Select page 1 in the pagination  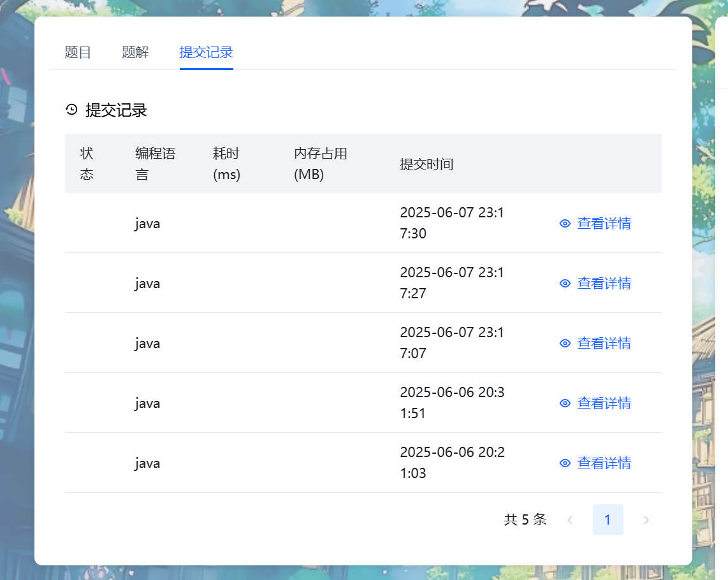point(608,519)
